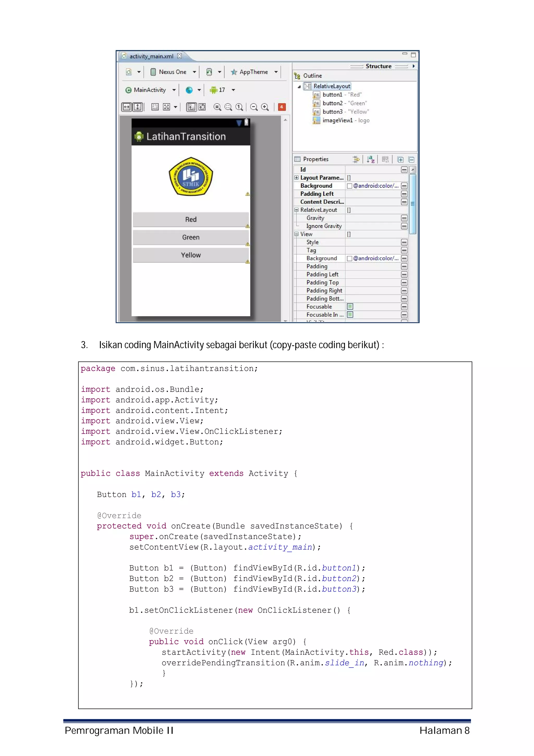Toggle fill width layout icon

click(127, 107)
